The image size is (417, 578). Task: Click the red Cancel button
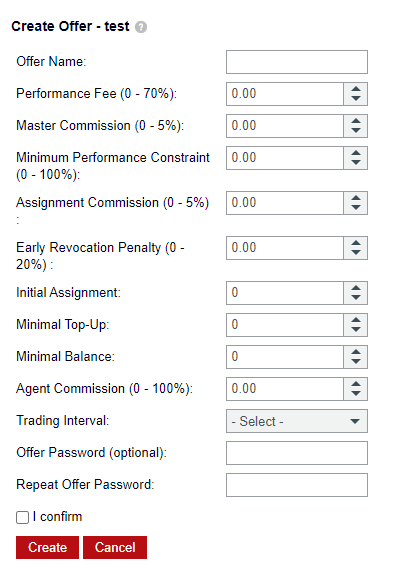(x=115, y=547)
